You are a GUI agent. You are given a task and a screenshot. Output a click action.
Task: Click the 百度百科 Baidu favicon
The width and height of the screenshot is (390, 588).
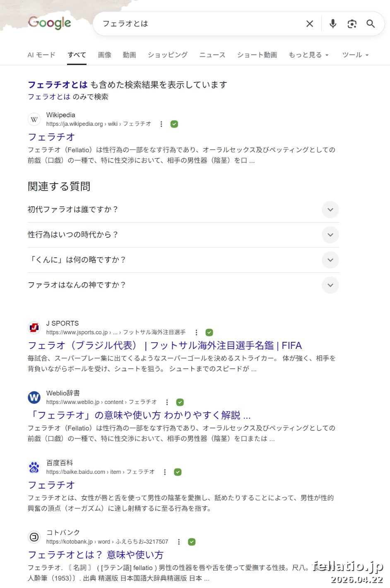click(x=34, y=467)
